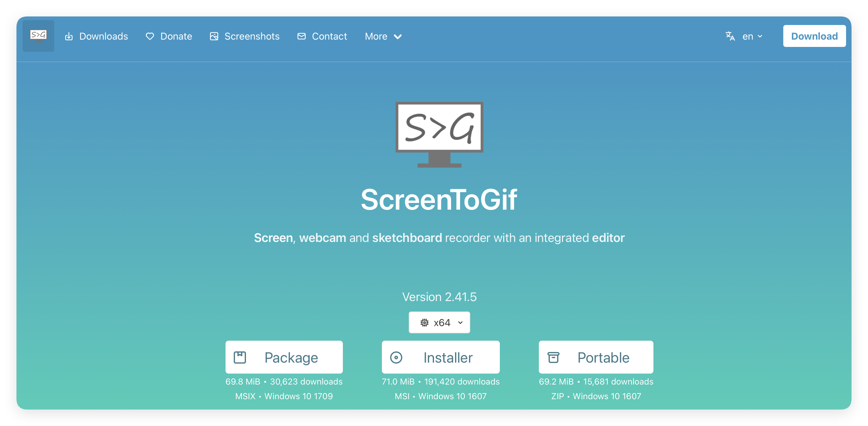Image resolution: width=868 pixels, height=426 pixels.
Task: Click the download tray icon beside Downloads
Action: point(69,36)
